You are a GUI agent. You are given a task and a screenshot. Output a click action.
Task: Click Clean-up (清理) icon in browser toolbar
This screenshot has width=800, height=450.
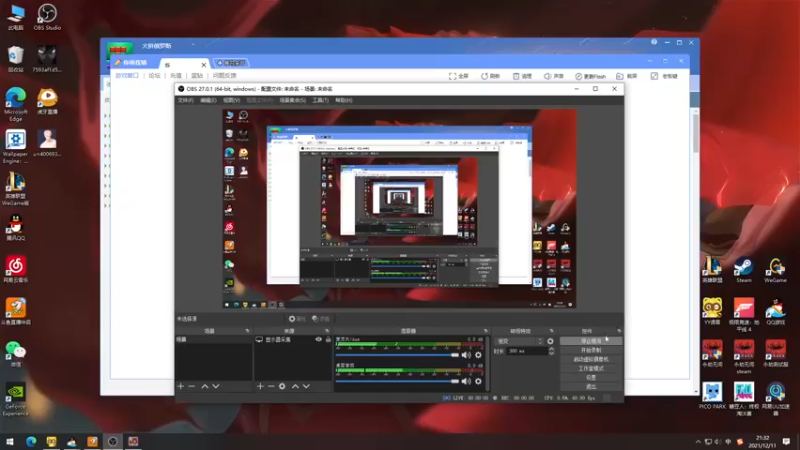pyautogui.click(x=522, y=76)
